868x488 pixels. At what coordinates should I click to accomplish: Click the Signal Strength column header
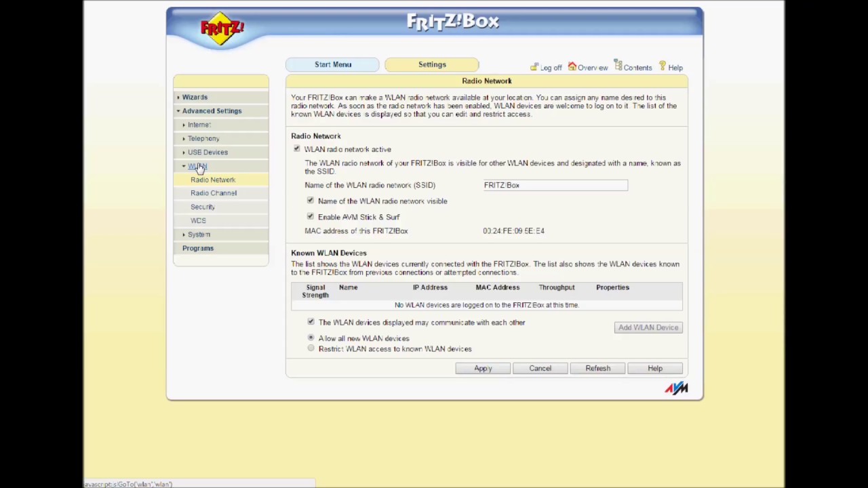coord(315,291)
